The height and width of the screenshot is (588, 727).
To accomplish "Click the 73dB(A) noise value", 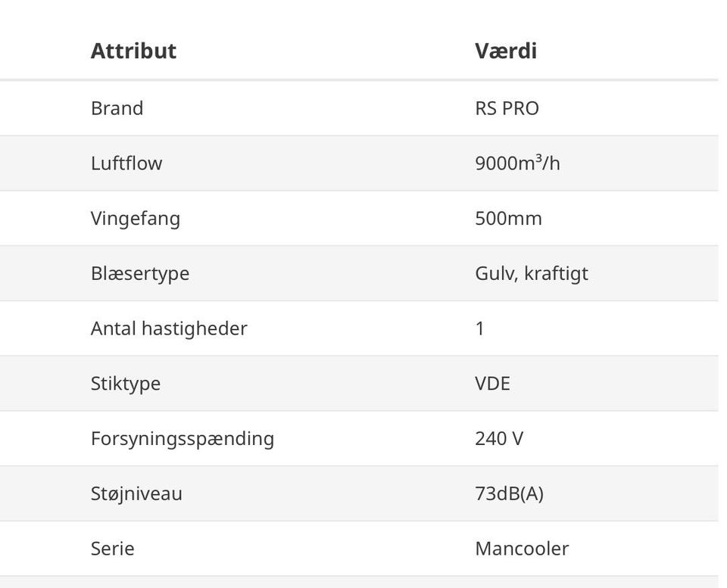I will tap(509, 493).
